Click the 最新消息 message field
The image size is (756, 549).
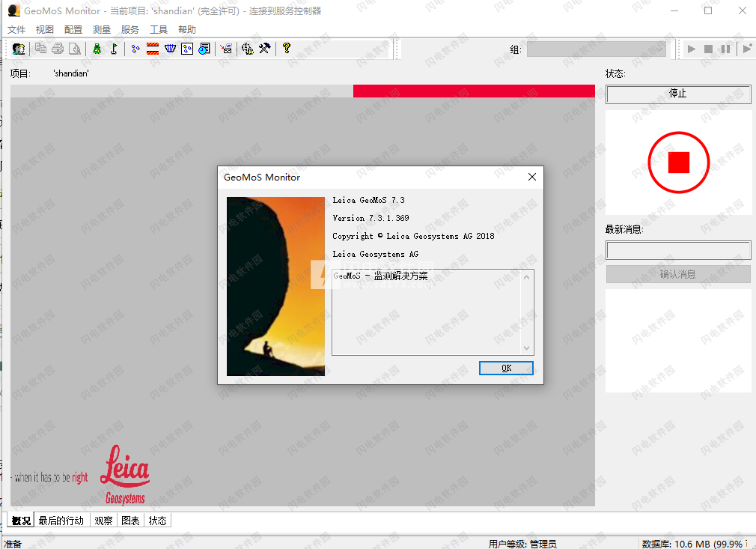[678, 250]
